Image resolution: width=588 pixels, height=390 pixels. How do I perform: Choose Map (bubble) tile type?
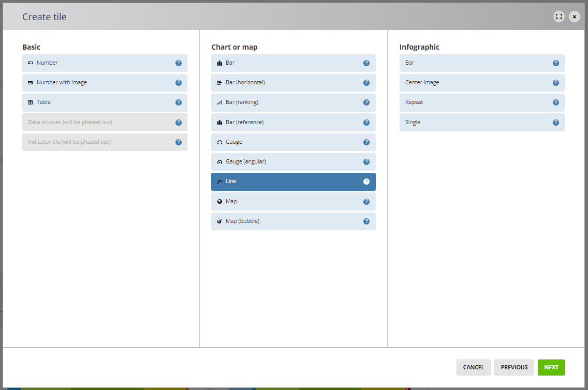coord(293,221)
